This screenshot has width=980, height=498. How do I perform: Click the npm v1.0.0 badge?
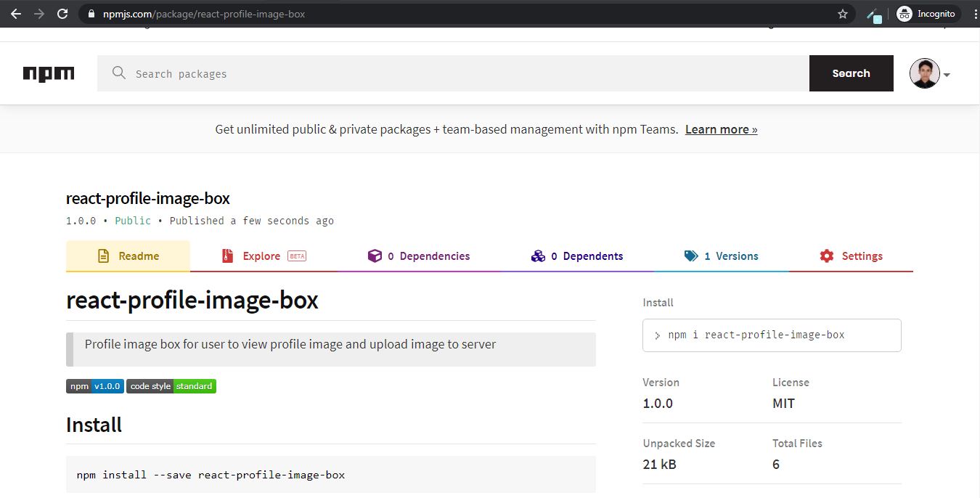pyautogui.click(x=95, y=386)
